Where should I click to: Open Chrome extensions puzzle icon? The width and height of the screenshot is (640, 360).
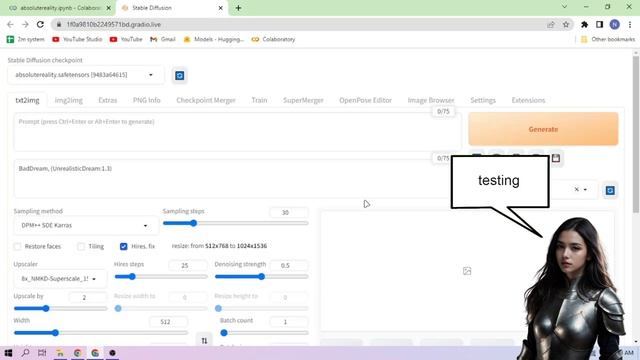click(x=584, y=24)
